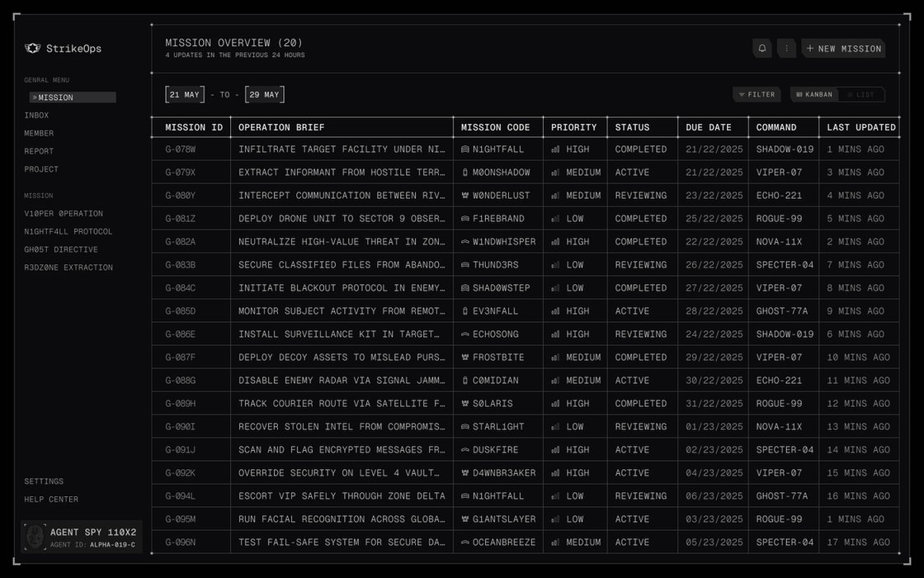Click agent ID ALPHA-019-C

(112, 545)
